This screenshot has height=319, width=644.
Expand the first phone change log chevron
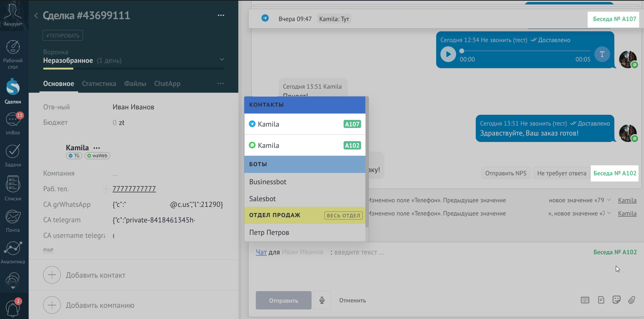(x=609, y=200)
